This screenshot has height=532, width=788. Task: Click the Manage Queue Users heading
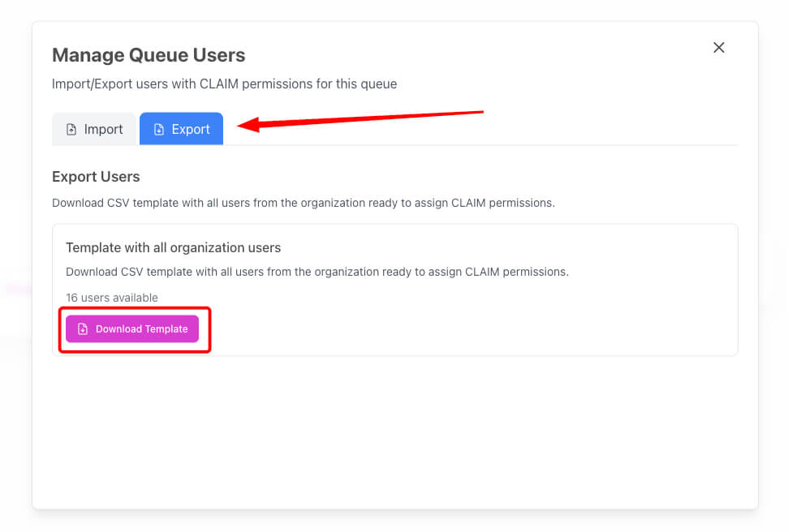[x=149, y=55]
